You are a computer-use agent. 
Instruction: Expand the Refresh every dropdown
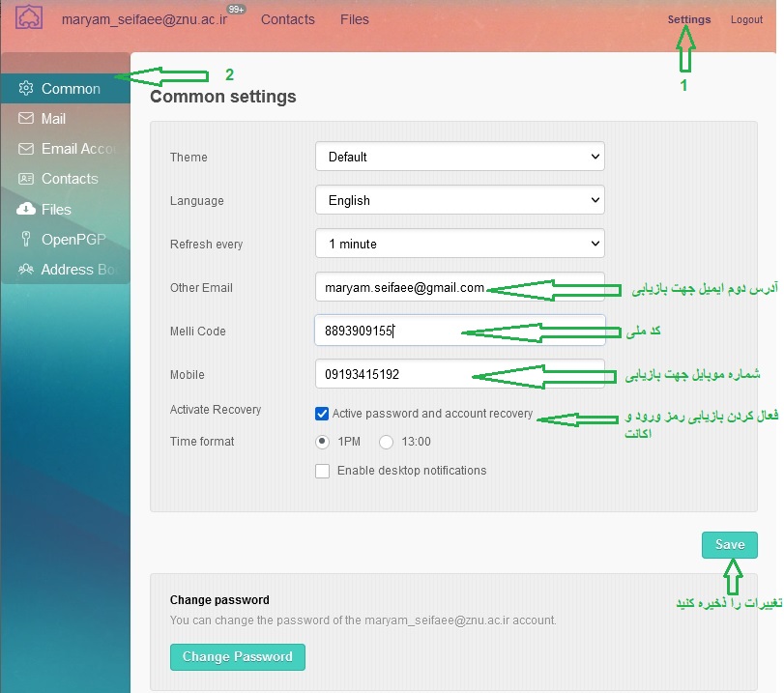click(x=460, y=244)
